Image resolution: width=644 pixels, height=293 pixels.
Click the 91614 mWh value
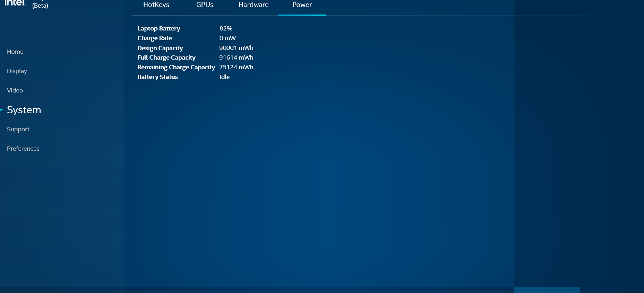(x=236, y=57)
